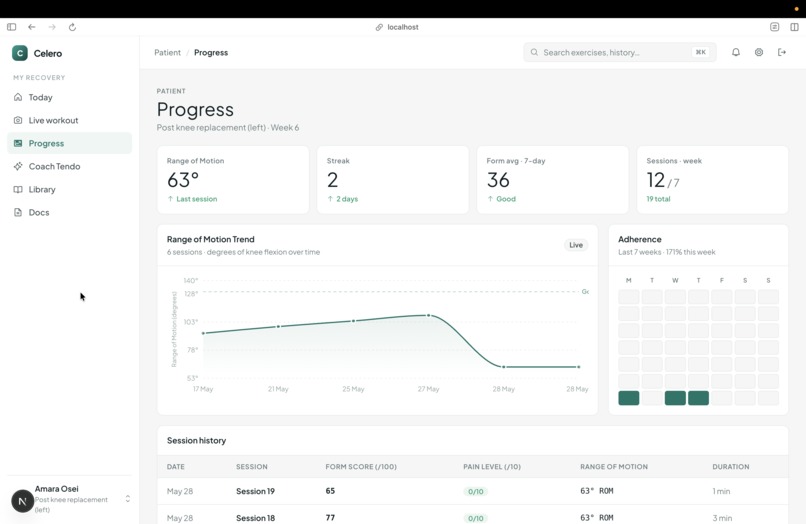This screenshot has height=524, width=806.
Task: Click the 27 May chart data point
Action: 429,315
